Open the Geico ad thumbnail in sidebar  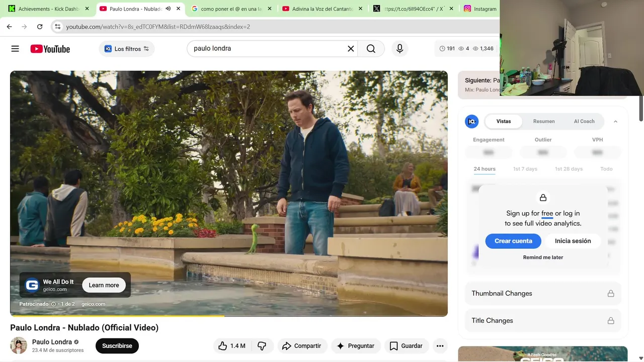(543, 354)
